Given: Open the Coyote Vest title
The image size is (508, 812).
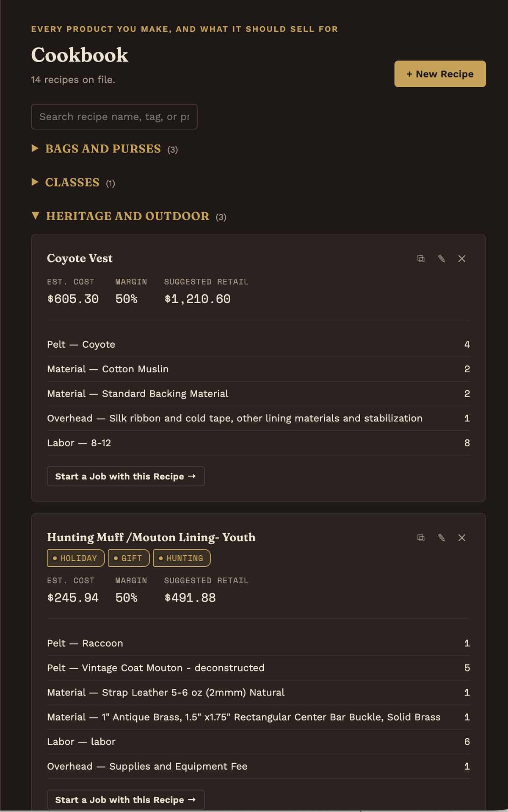Looking at the screenshot, I should tap(80, 258).
